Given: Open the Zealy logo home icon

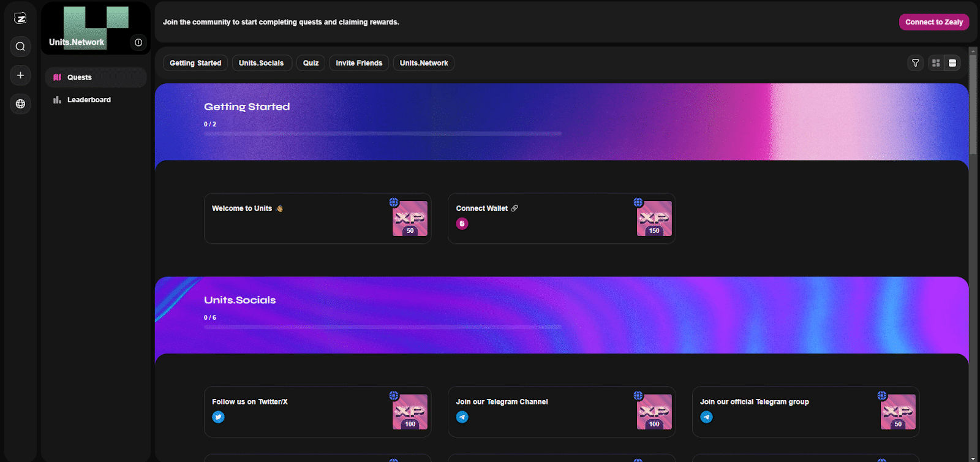Looking at the screenshot, I should (x=20, y=18).
